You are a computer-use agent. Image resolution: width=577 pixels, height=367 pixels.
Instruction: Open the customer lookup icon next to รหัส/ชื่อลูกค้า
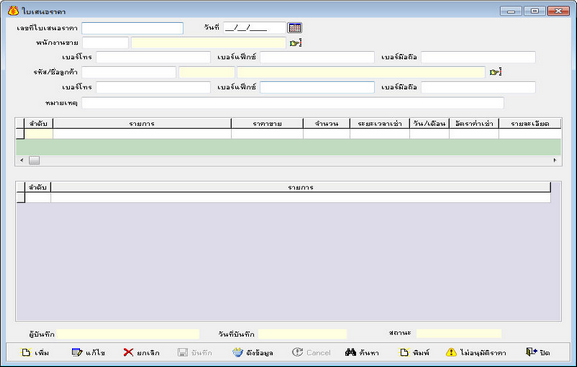[x=495, y=72]
